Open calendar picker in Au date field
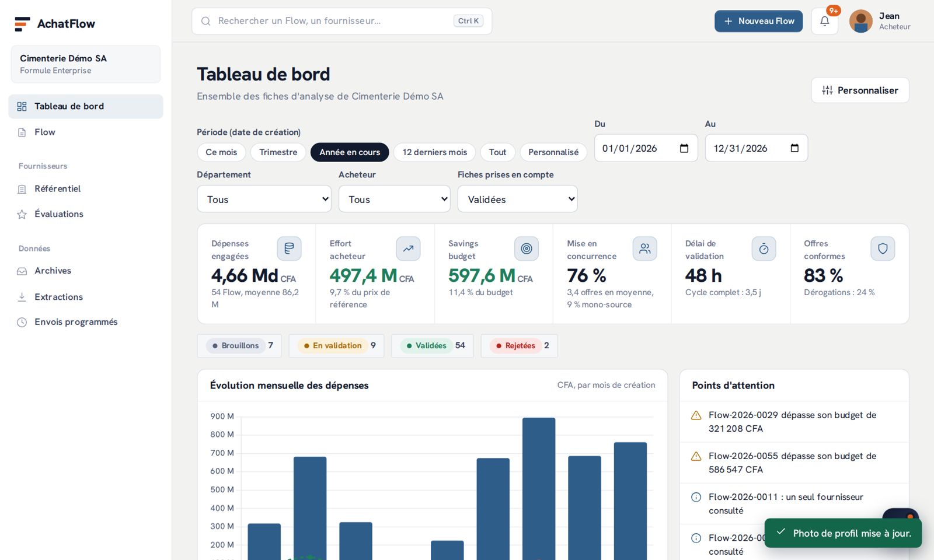Screen dimensions: 934x560 click(794, 148)
